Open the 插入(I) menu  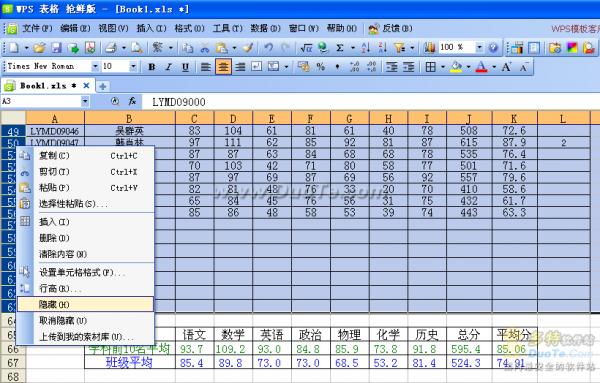pos(152,28)
